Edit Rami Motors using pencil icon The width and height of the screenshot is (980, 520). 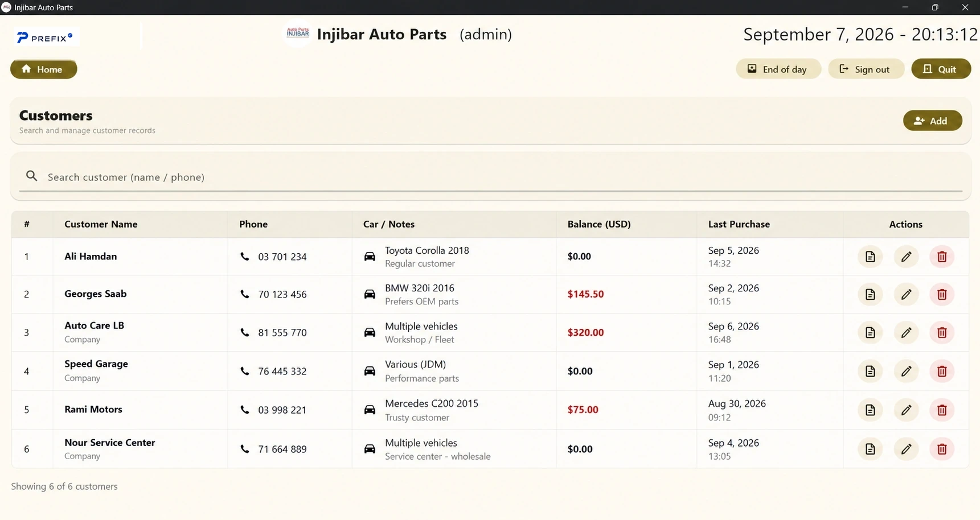(x=906, y=410)
